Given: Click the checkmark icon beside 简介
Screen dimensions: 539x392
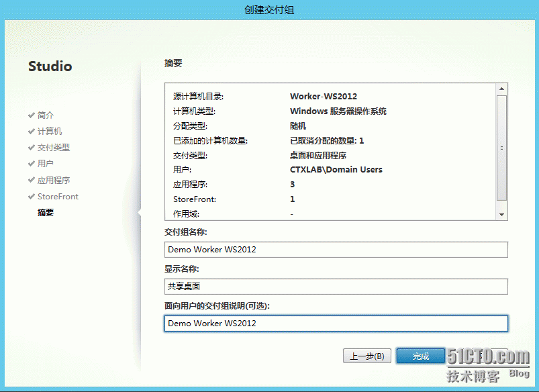Looking at the screenshot, I should click(32, 115).
